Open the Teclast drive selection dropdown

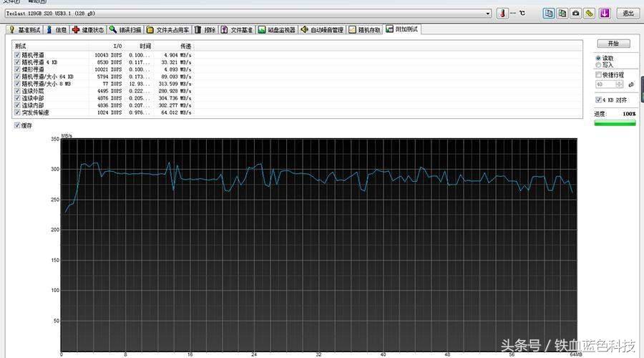click(487, 13)
